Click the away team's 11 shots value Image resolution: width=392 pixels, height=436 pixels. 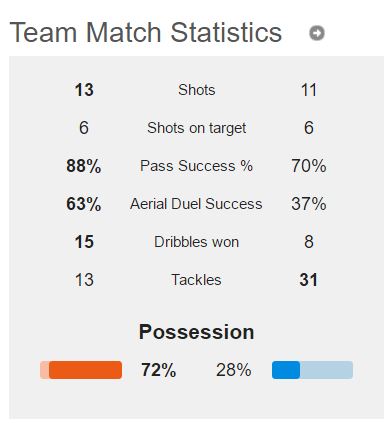[309, 90]
